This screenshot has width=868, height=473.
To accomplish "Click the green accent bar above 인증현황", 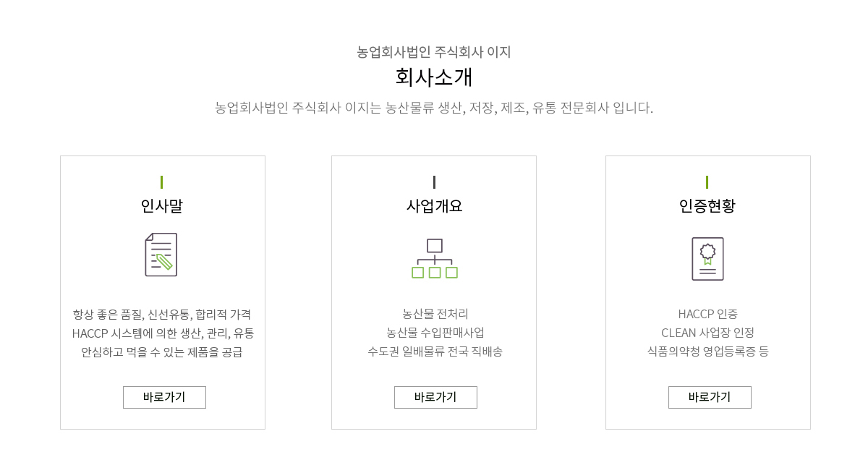I will click(707, 182).
